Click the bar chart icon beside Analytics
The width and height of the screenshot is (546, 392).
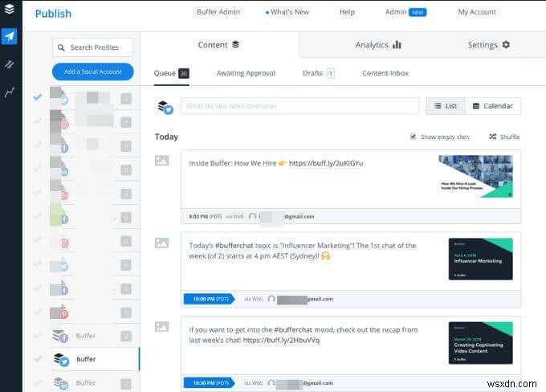coord(397,45)
